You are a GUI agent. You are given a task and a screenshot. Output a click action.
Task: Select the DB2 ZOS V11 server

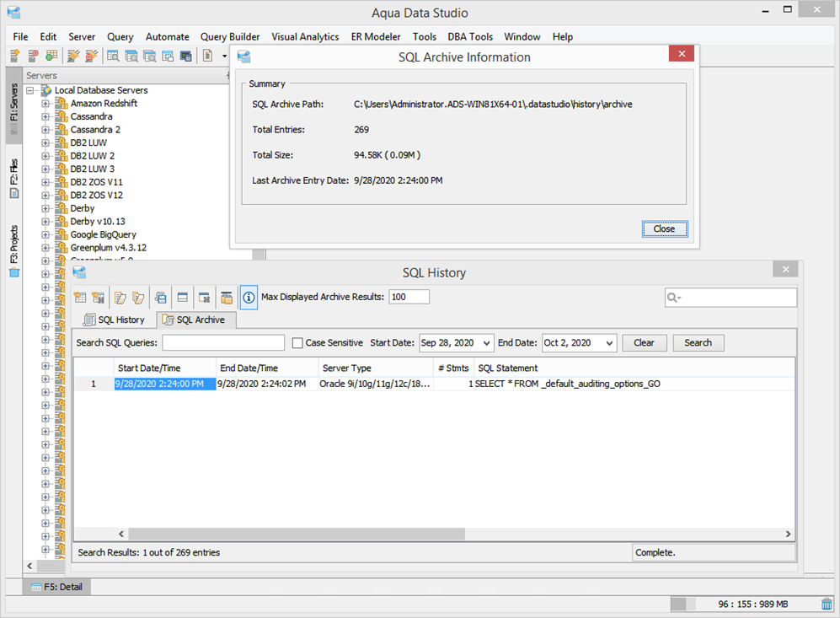(x=96, y=182)
